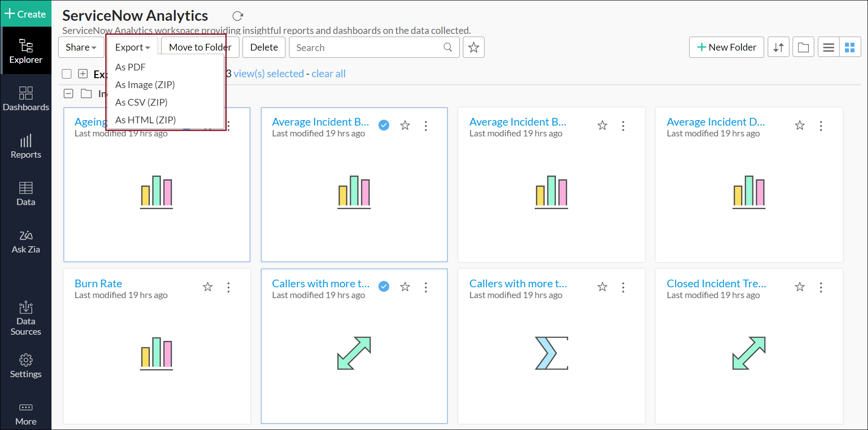This screenshot has height=430, width=868.
Task: Mark Burn Rate as favorite
Action: (208, 287)
